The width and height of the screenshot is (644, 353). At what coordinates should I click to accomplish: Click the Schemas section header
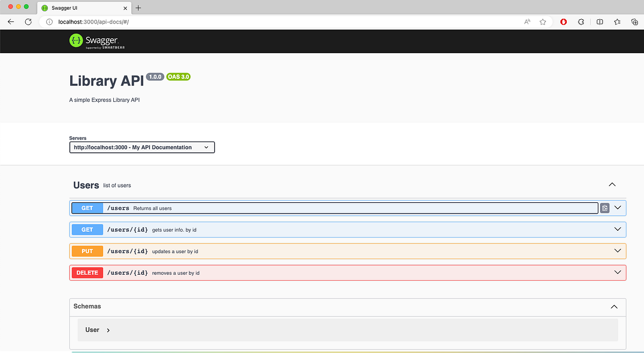pos(87,306)
